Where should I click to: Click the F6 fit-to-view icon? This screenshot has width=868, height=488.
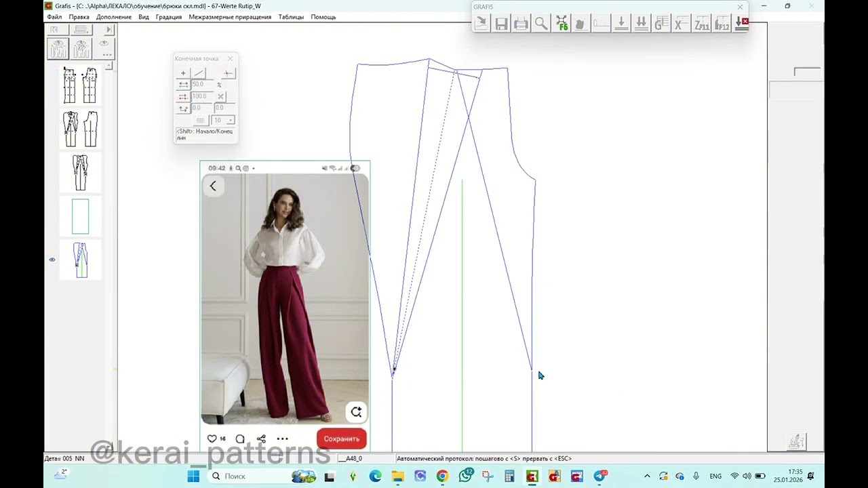coord(561,24)
